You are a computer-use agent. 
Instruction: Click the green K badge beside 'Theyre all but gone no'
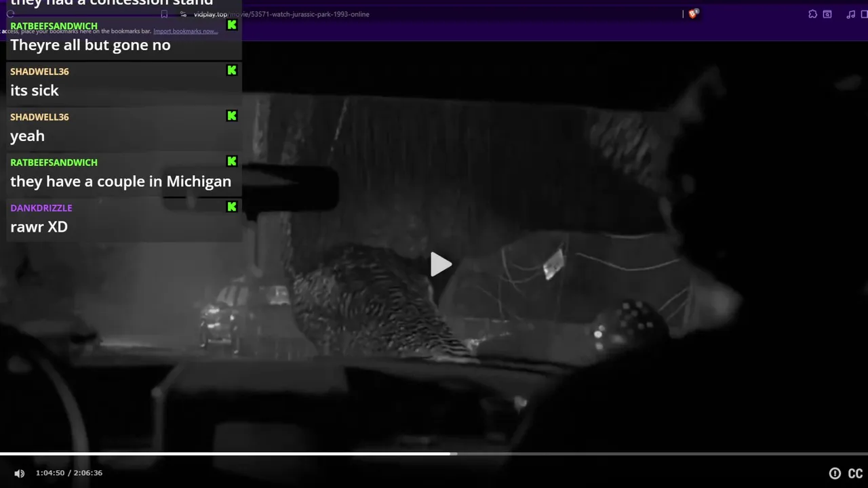point(232,25)
